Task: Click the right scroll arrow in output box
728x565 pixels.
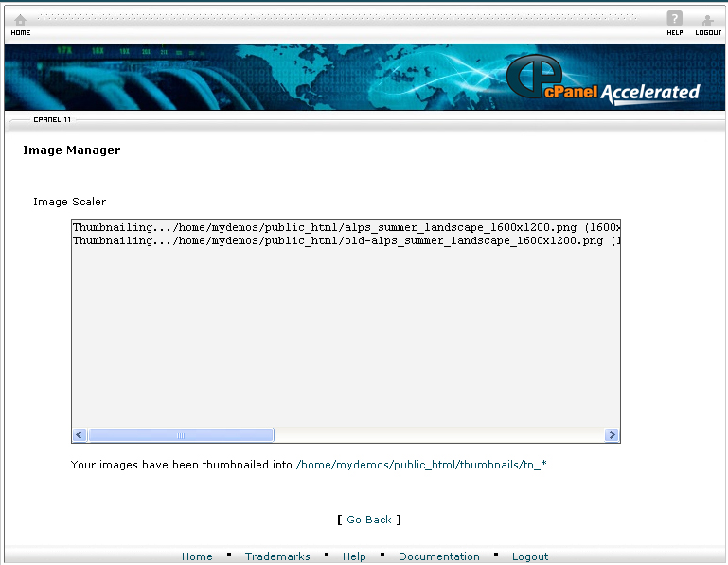Action: (x=612, y=434)
